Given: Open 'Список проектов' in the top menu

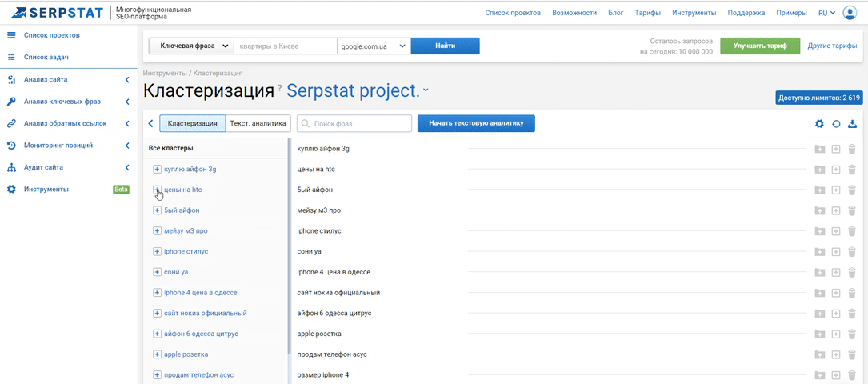Looking at the screenshot, I should click(x=513, y=13).
